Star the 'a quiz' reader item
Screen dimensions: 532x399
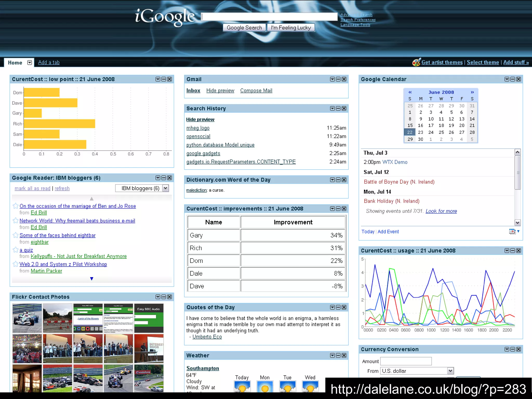(x=16, y=250)
